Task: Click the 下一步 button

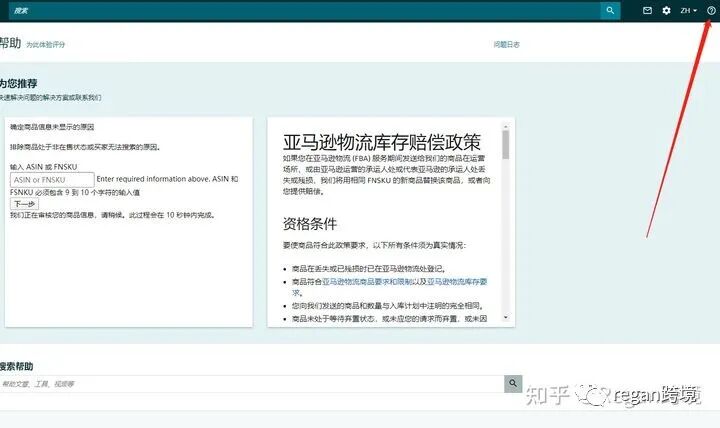Action: (24, 204)
